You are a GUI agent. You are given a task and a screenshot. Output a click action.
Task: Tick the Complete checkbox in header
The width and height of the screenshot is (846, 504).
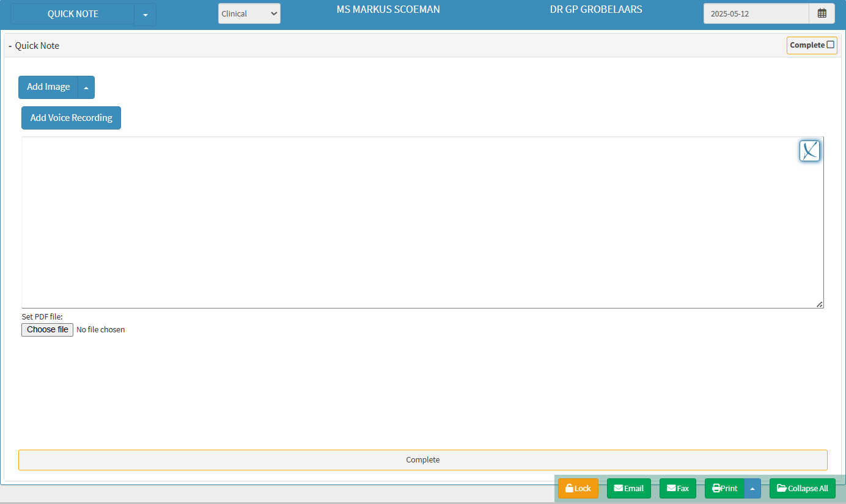pos(830,45)
